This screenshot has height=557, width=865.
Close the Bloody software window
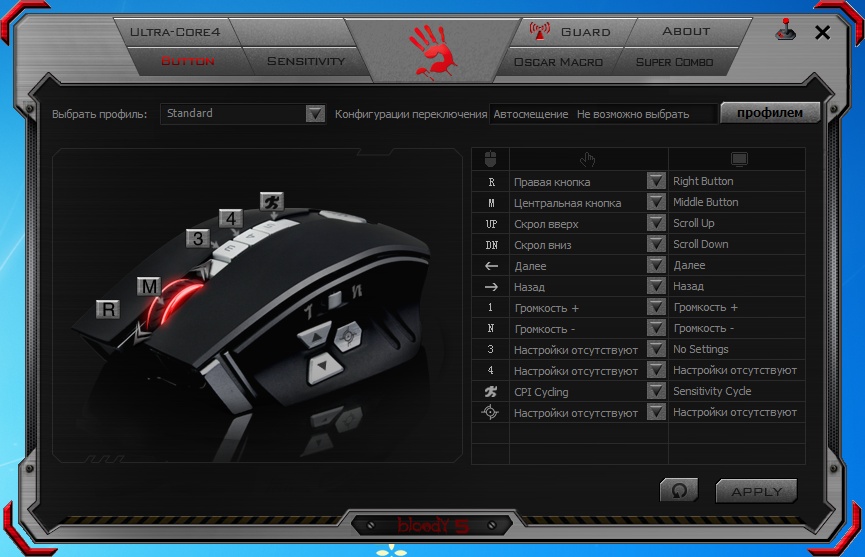click(822, 33)
